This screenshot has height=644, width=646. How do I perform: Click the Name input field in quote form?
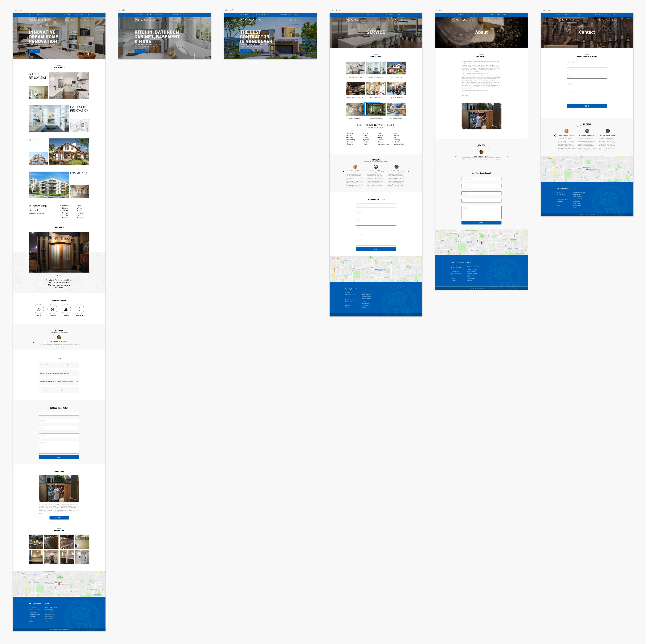pyautogui.click(x=59, y=413)
